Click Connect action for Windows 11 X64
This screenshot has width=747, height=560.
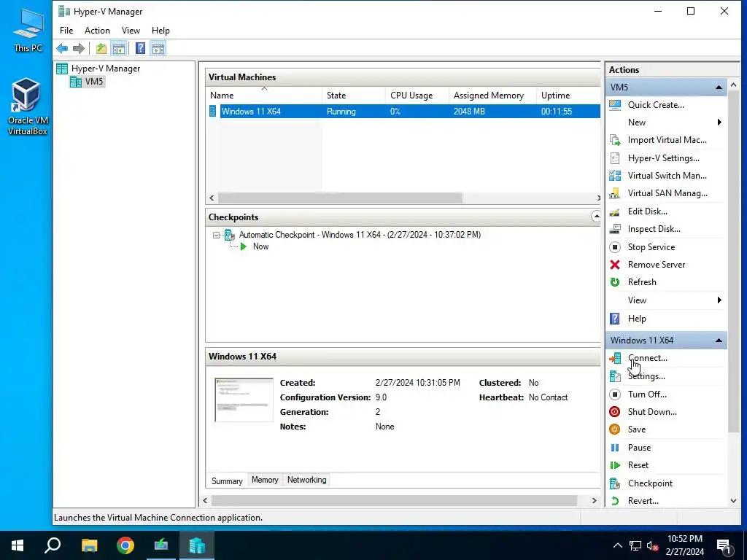(647, 358)
